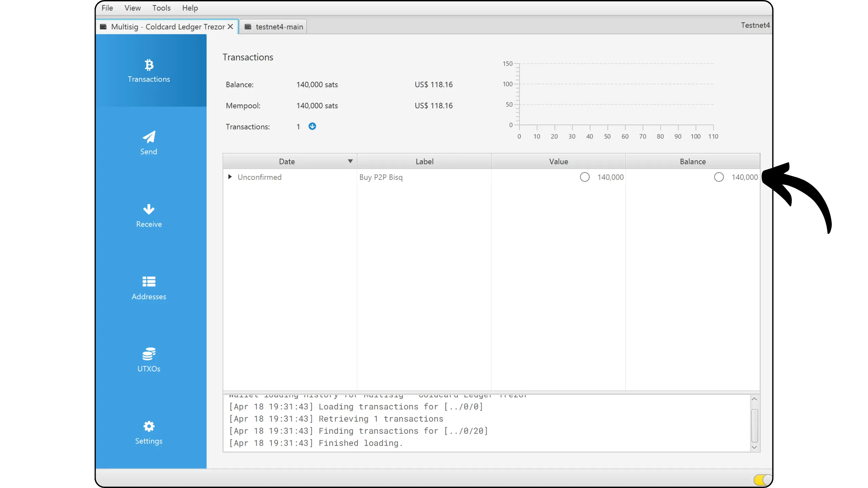
Task: Click confirmation circle in Value column
Action: (x=585, y=177)
